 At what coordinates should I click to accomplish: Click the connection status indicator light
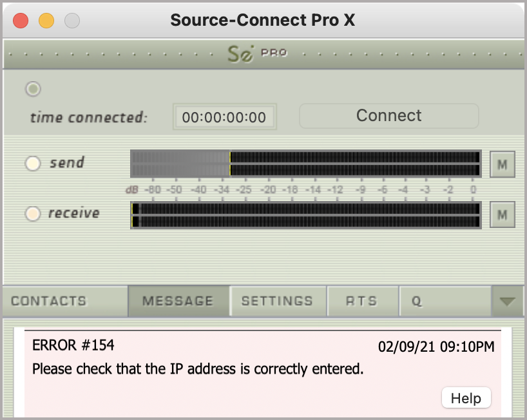(x=33, y=89)
